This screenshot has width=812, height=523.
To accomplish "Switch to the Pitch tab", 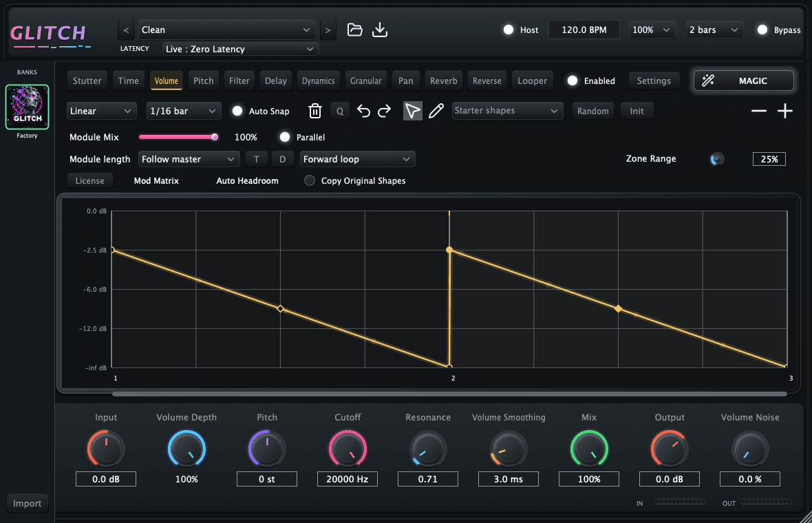I will (x=204, y=81).
